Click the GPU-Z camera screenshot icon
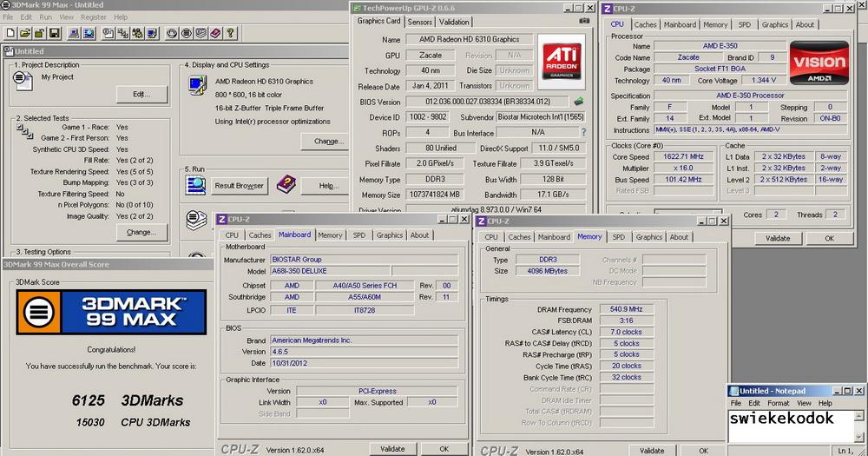The height and width of the screenshot is (456, 868). coord(584,21)
